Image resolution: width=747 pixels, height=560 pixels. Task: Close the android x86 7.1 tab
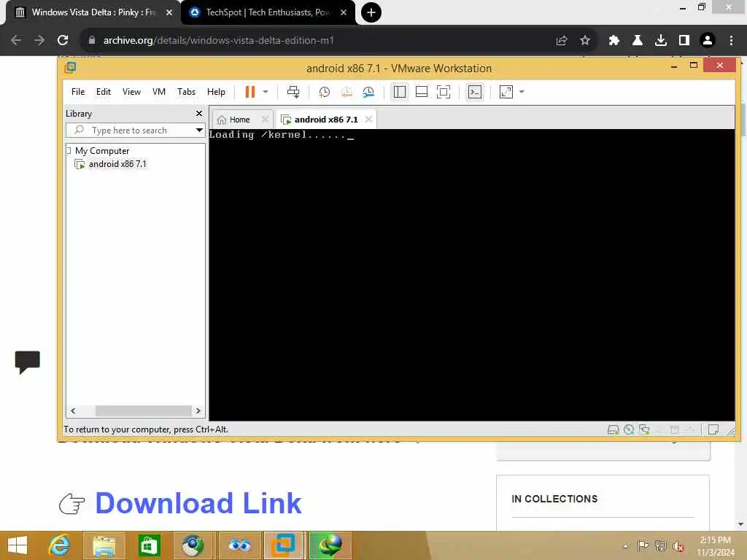[x=368, y=120]
